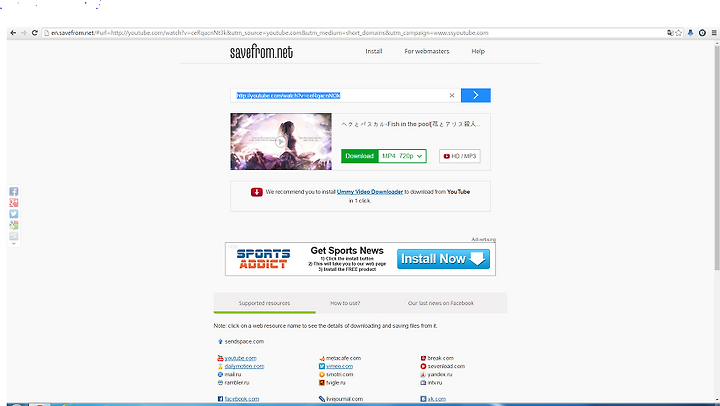Share on Twitter via sidebar icon

coord(14,214)
